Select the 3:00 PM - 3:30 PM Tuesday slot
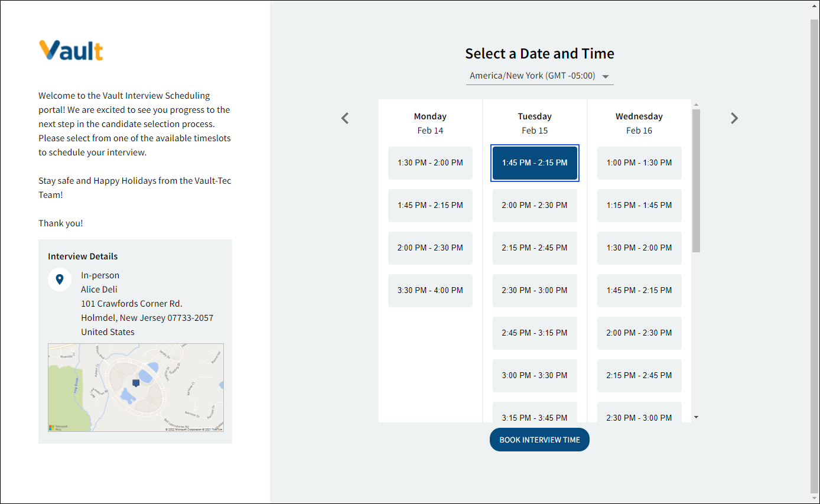 click(535, 375)
